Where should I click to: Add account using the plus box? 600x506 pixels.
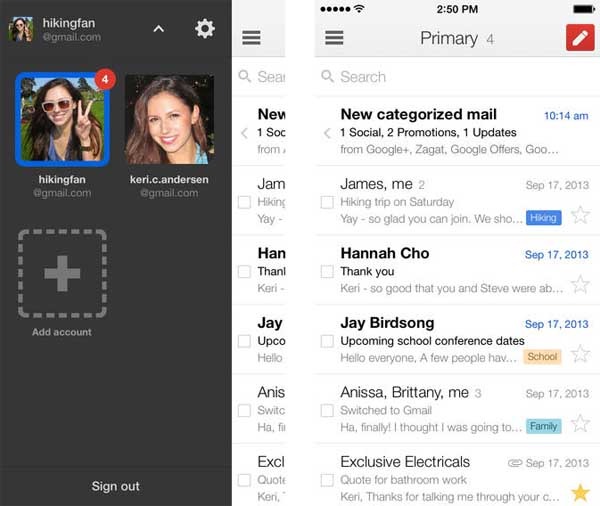tap(62, 273)
